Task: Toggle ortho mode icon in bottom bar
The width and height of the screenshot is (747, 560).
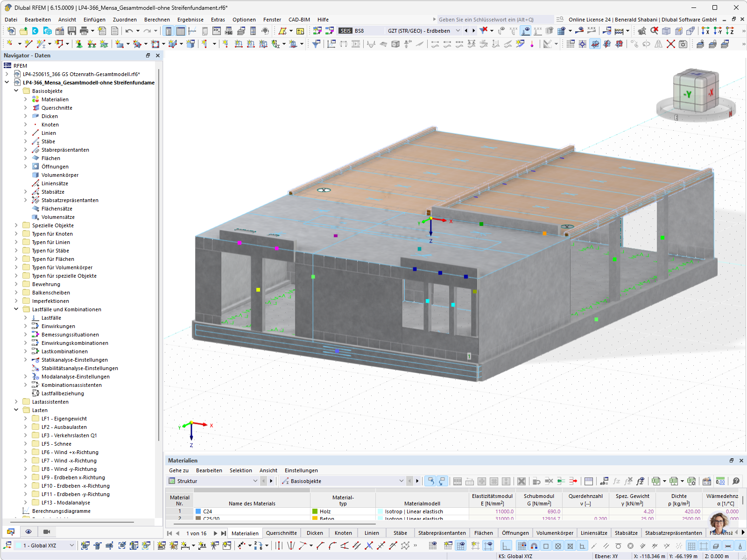Action: 507,546
